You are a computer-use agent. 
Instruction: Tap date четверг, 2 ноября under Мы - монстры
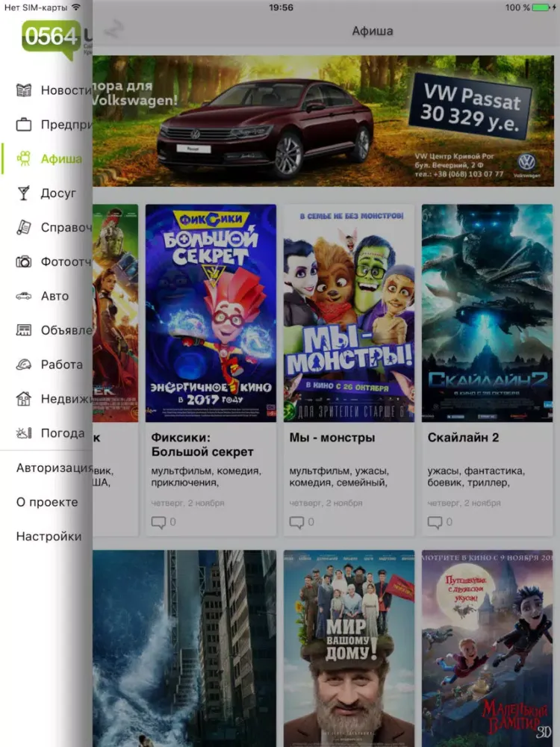point(326,503)
